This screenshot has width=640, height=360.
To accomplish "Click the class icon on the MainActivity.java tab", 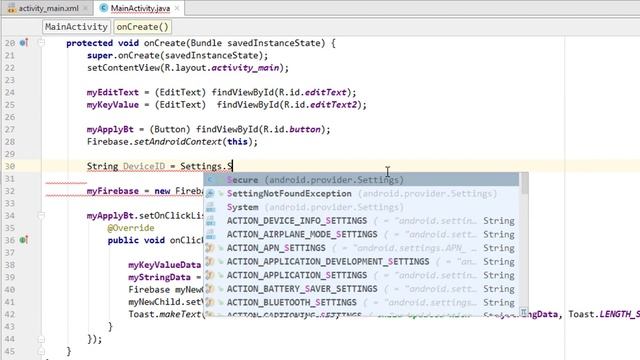I will click(104, 8).
